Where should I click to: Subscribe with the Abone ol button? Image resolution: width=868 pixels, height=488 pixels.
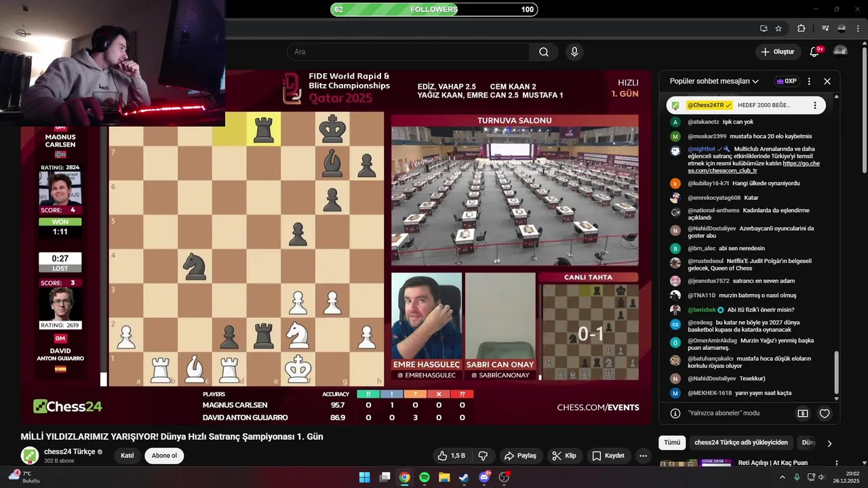(164, 455)
